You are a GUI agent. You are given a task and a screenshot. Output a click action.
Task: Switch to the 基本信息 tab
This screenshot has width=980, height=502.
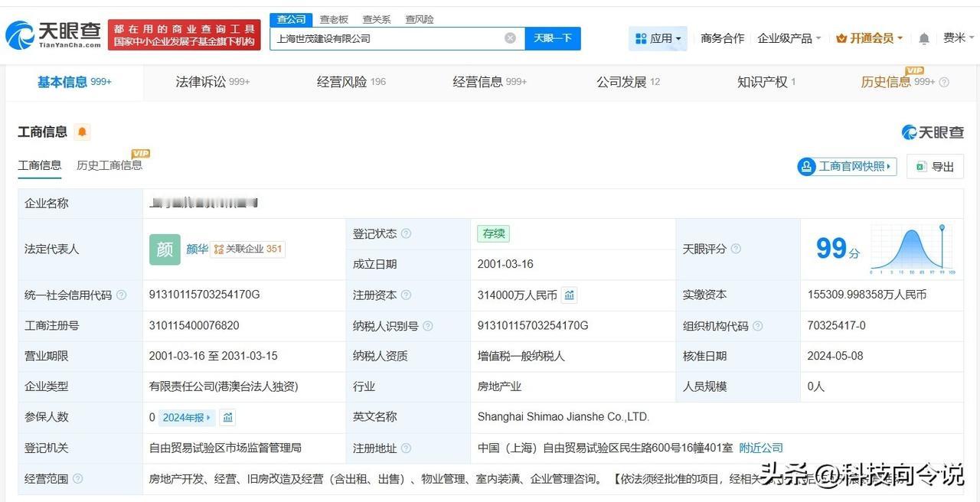tap(74, 82)
